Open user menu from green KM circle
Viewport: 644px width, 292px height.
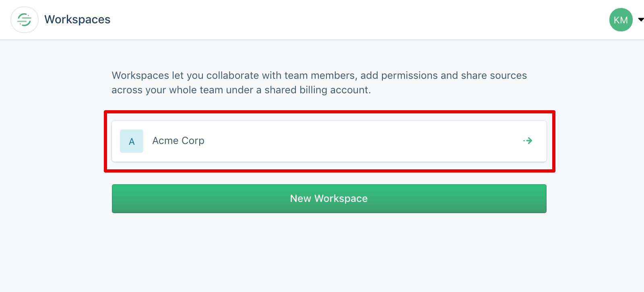pyautogui.click(x=621, y=20)
